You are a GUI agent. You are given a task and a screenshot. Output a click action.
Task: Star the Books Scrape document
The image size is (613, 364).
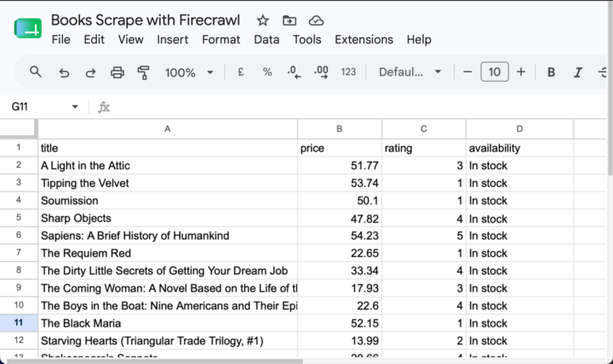click(263, 20)
